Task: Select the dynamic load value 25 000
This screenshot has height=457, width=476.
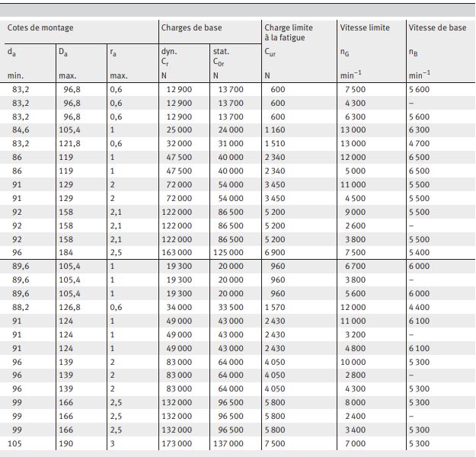Action: coord(179,130)
